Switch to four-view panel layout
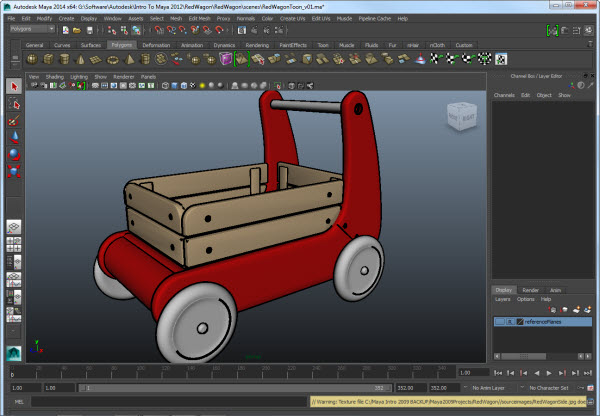The height and width of the screenshot is (416, 600). tap(14, 245)
